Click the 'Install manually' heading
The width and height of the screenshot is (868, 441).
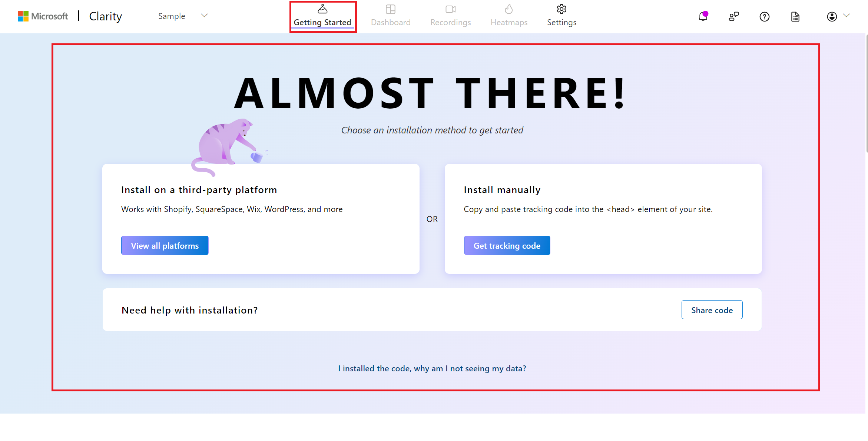(502, 190)
